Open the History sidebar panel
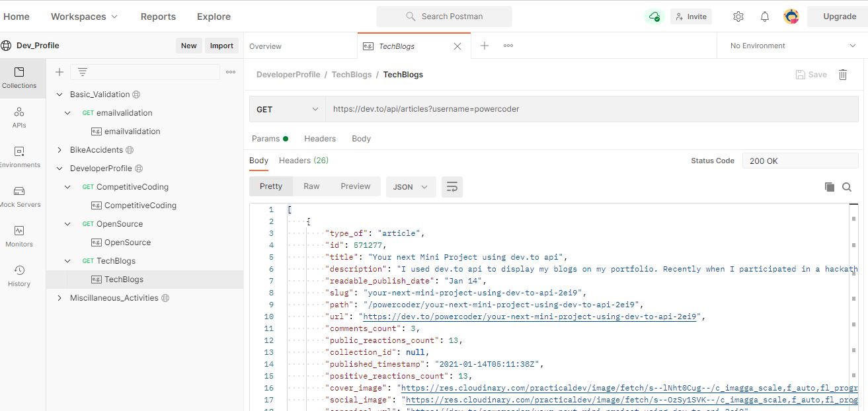Viewport: 868px width, 411px height. (x=19, y=276)
